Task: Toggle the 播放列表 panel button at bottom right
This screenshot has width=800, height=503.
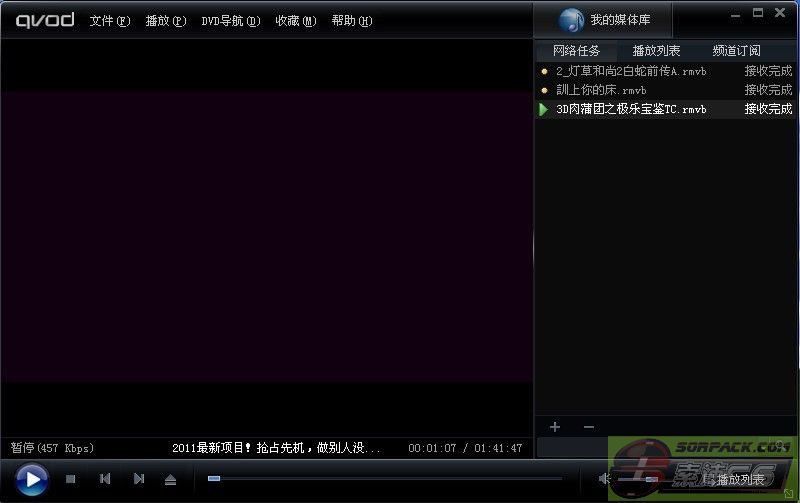Action: pyautogui.click(x=738, y=480)
